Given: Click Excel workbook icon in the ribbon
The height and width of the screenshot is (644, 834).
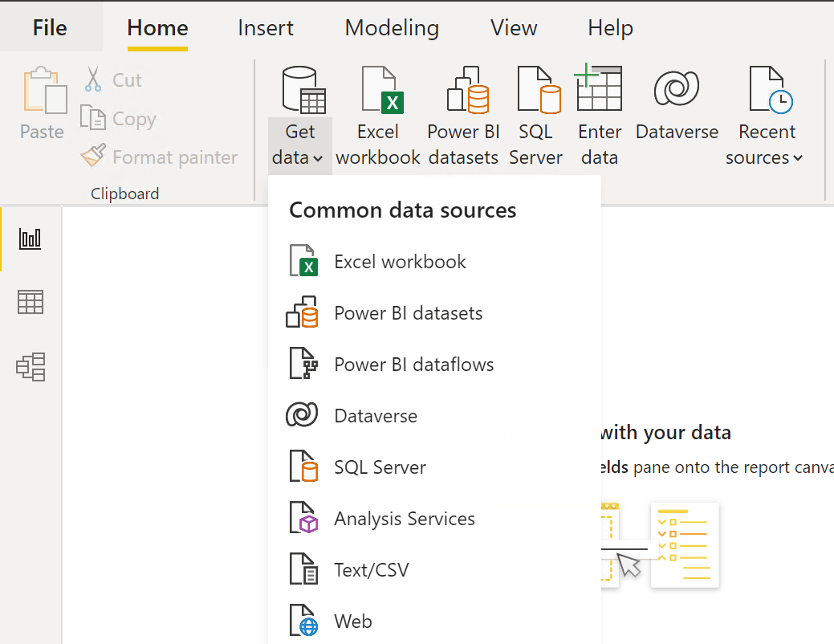Looking at the screenshot, I should pyautogui.click(x=382, y=90).
